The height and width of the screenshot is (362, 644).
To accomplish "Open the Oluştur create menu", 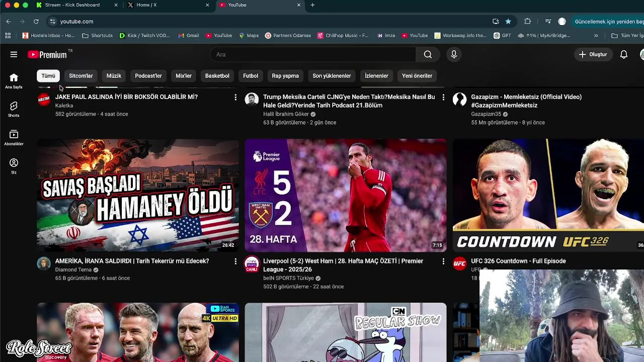I will click(593, 54).
